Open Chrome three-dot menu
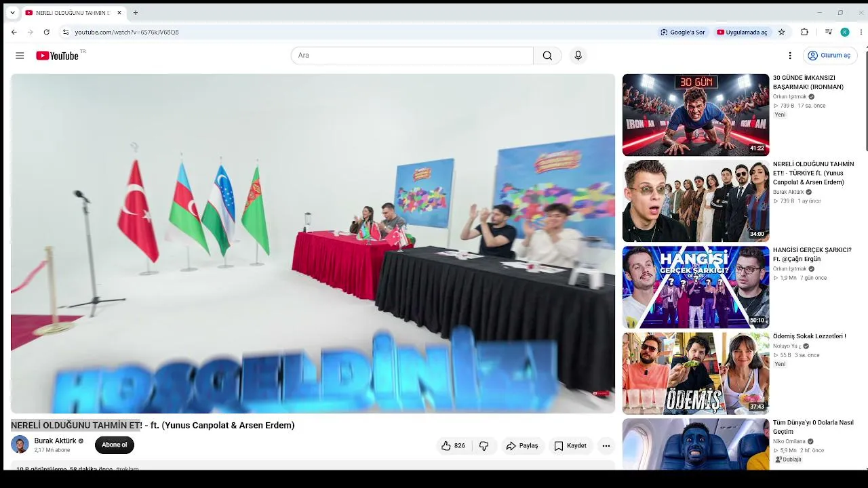868x488 pixels. 861,32
